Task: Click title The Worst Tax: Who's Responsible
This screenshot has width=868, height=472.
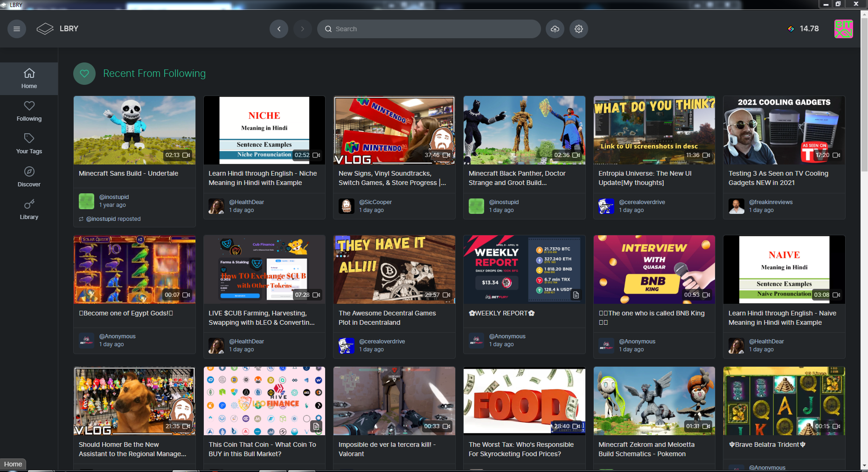Action: tap(521, 449)
